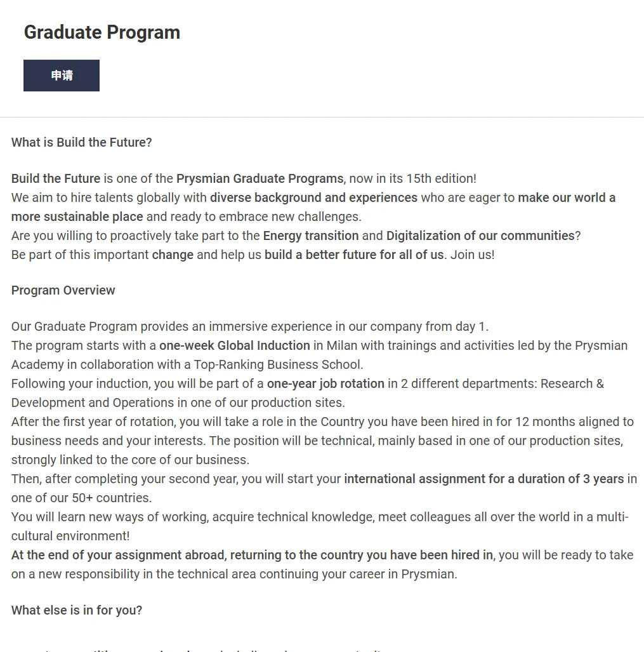
Task: Click bold "international assignment for a duration of 3 years"
Action: click(483, 479)
